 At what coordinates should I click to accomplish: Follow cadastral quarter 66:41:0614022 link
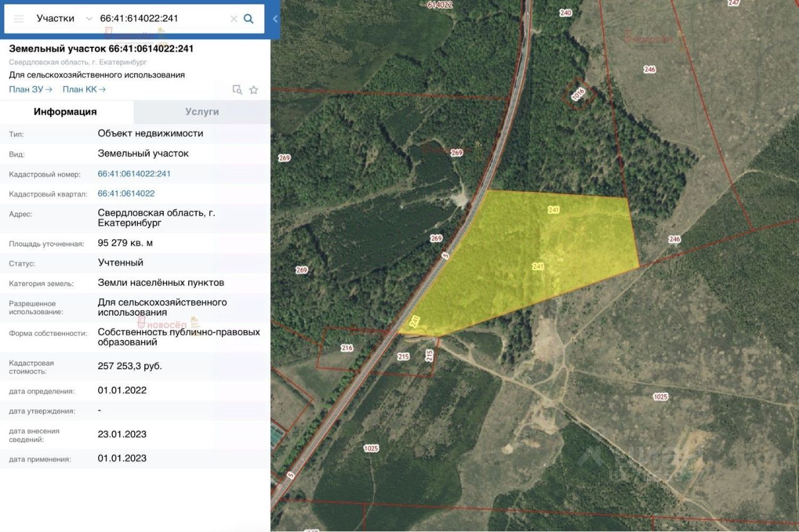click(126, 193)
